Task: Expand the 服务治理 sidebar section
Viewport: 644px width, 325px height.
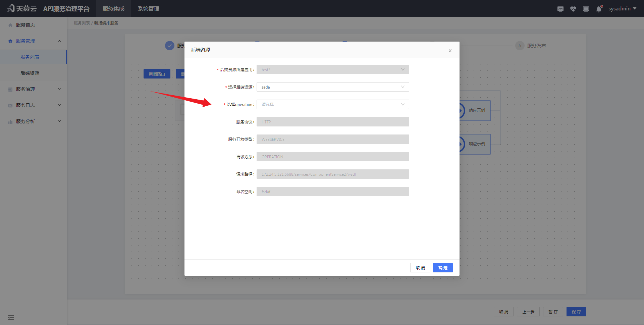Action: (x=34, y=89)
